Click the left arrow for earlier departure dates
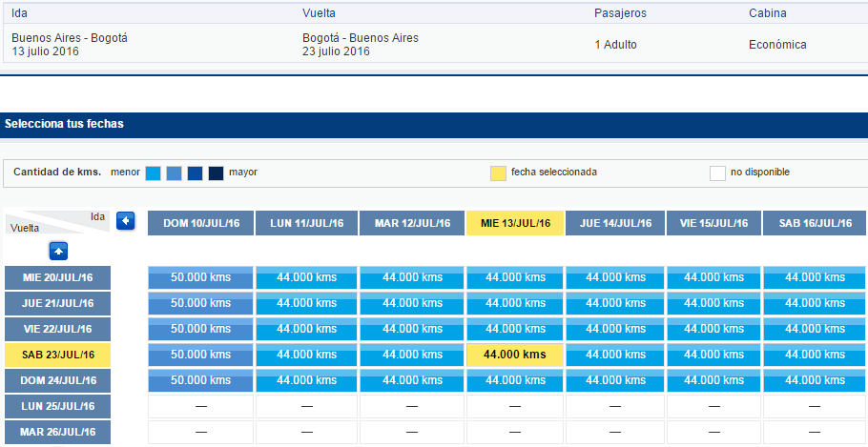The width and height of the screenshot is (868, 447). click(x=126, y=221)
